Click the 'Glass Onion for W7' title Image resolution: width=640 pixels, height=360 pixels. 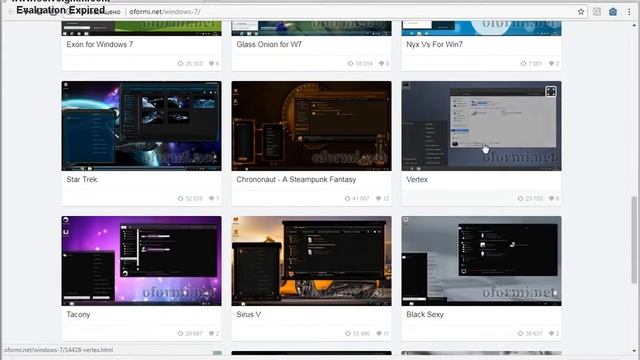pyautogui.click(x=269, y=44)
